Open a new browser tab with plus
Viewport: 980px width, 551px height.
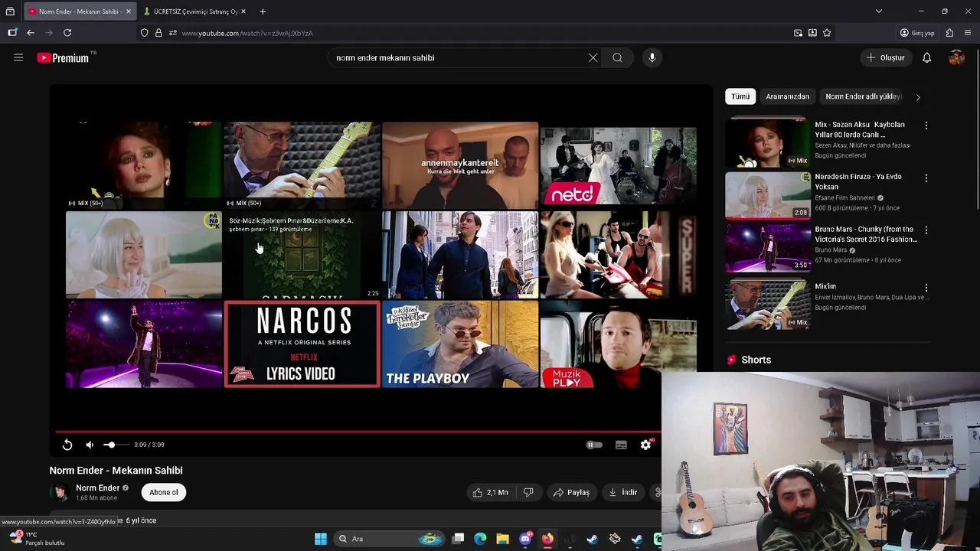pyautogui.click(x=263, y=11)
